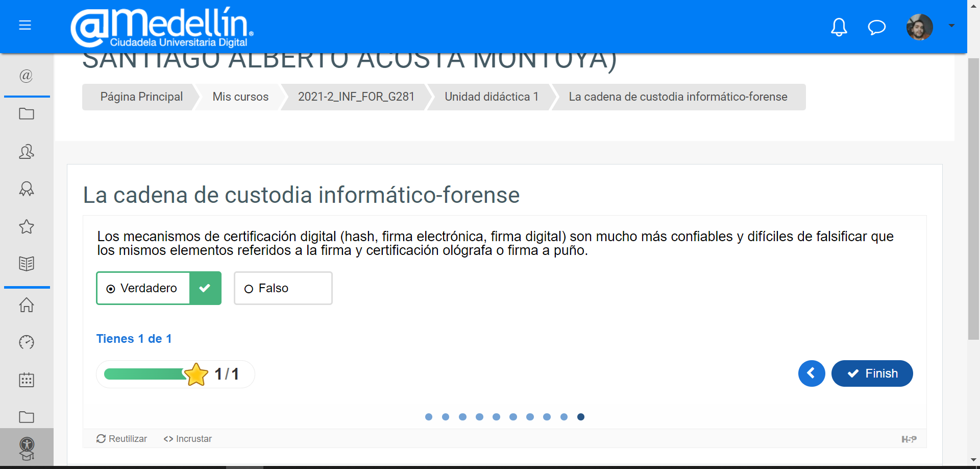Go back with the previous question arrow button

point(812,373)
